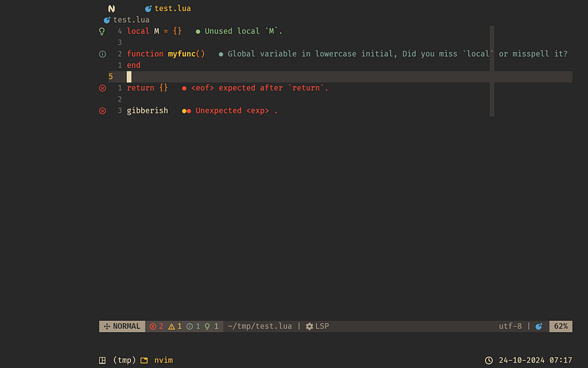
Task: Click the Lua icon in the winbar breadcrumb
Action: click(x=107, y=20)
